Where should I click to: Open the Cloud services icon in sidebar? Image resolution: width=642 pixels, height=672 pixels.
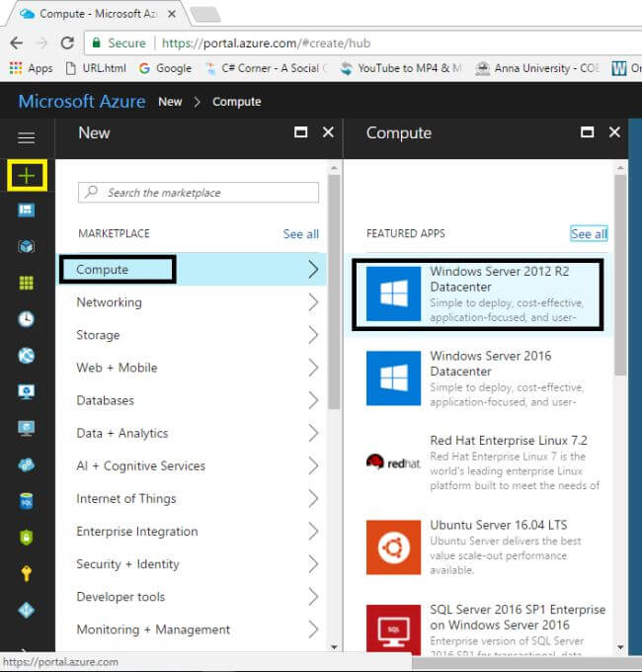[x=26, y=464]
